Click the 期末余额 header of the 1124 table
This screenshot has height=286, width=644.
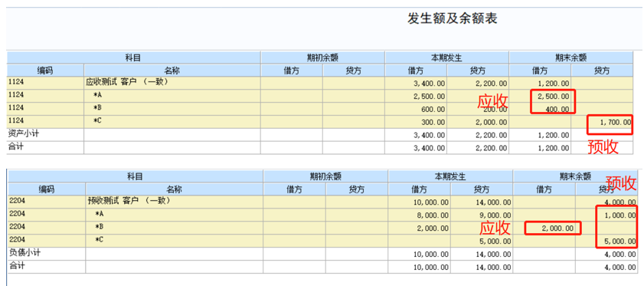pyautogui.click(x=571, y=58)
